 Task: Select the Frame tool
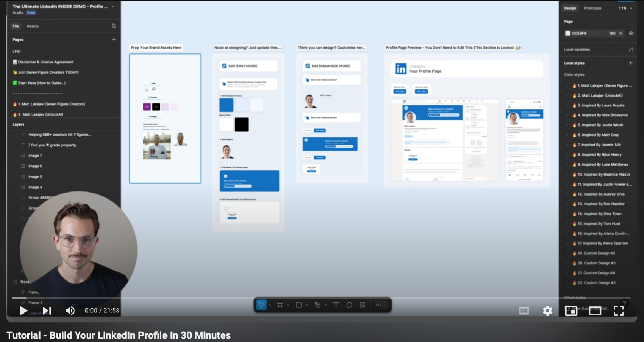pyautogui.click(x=280, y=305)
